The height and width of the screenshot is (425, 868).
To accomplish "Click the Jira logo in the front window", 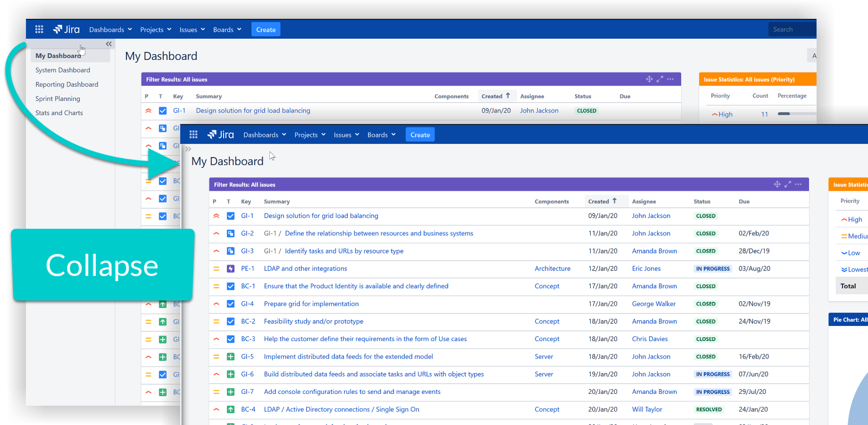I will tap(221, 135).
